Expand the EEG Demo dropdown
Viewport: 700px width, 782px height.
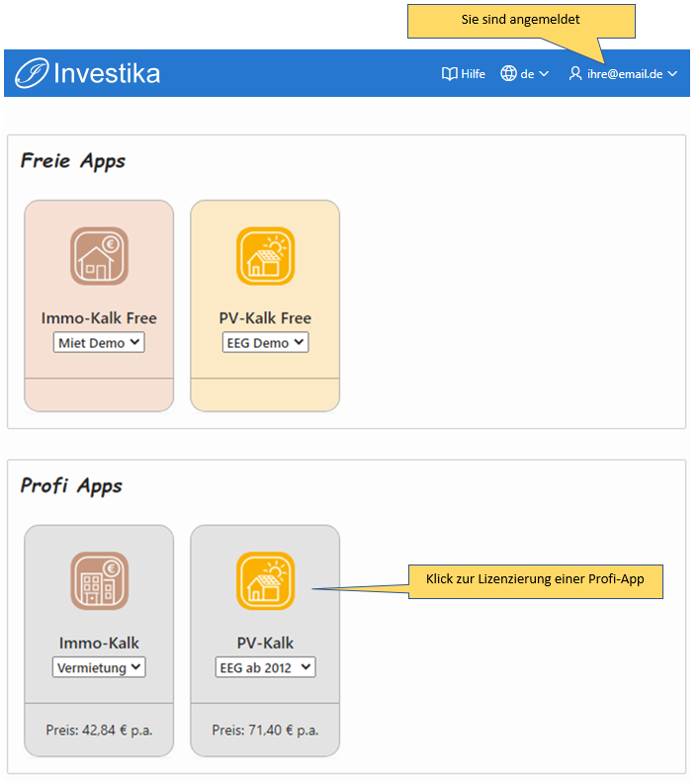click(265, 343)
